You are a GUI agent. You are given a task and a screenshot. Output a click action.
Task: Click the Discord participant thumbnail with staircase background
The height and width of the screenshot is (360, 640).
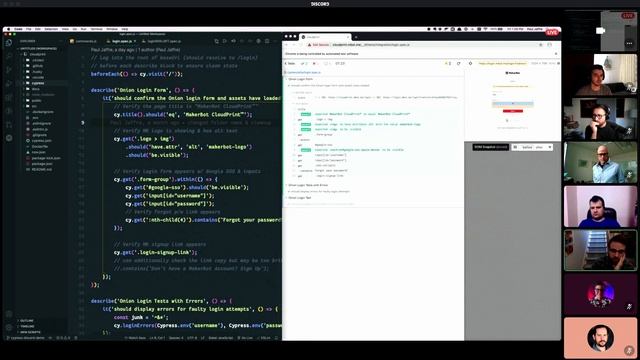pyautogui.click(x=600, y=250)
